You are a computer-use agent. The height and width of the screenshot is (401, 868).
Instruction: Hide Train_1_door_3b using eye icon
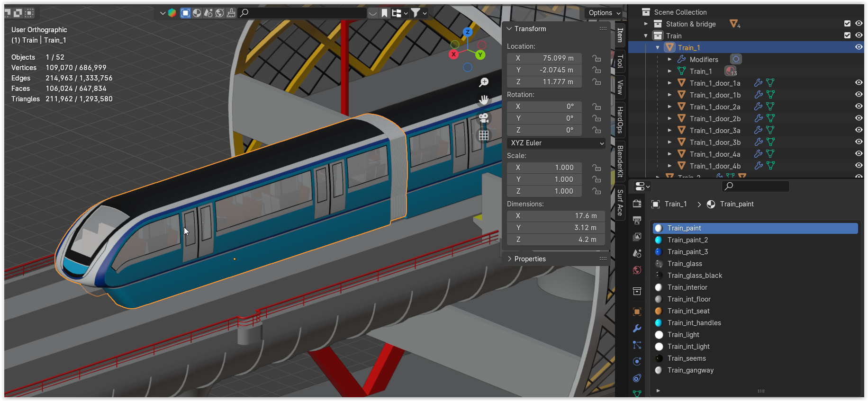point(859,142)
